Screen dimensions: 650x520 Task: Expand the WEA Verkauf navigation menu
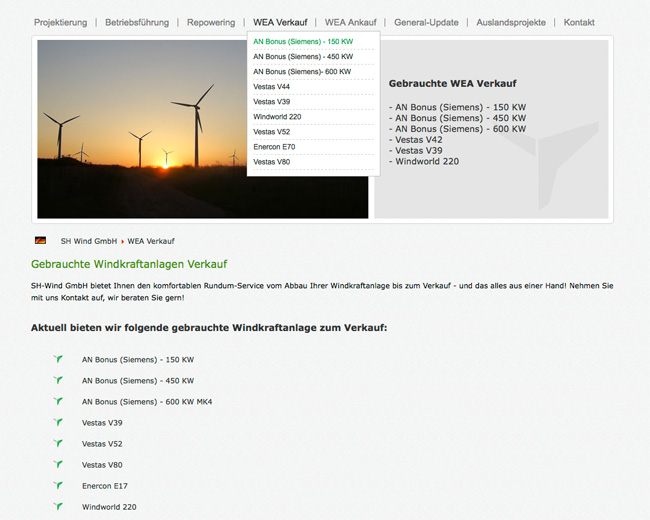point(280,22)
